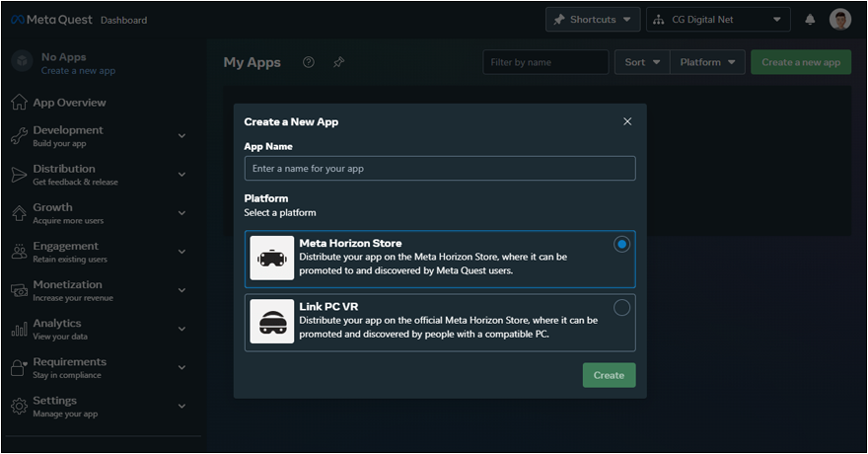Click the Dashboard header link
The image size is (868, 454).
[x=124, y=20]
